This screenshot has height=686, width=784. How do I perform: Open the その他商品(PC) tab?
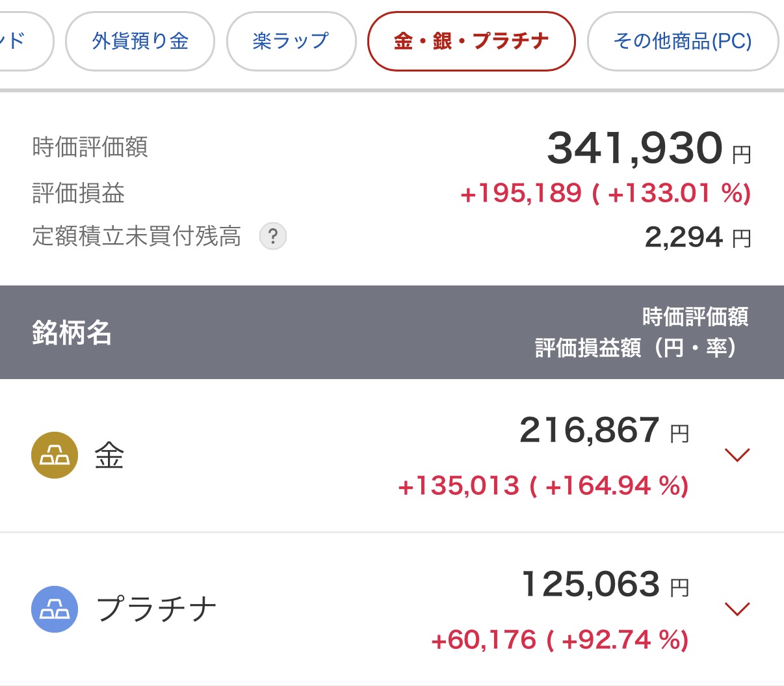[x=683, y=42]
